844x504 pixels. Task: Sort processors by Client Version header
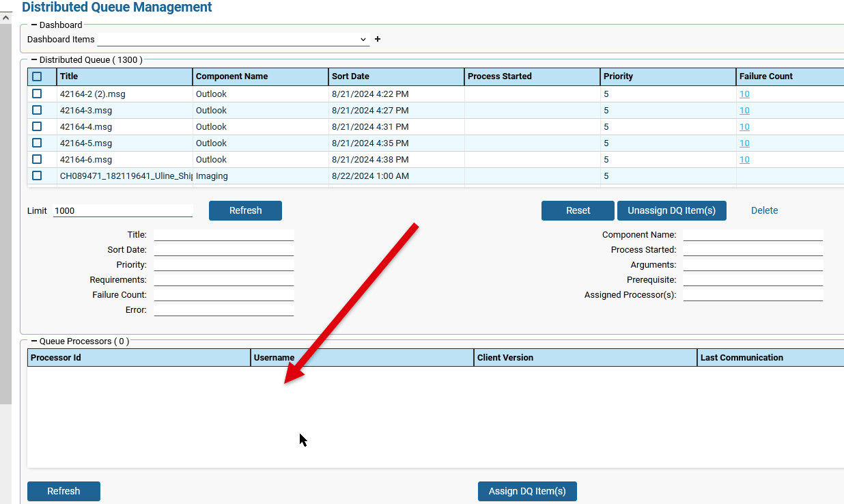tap(586, 357)
